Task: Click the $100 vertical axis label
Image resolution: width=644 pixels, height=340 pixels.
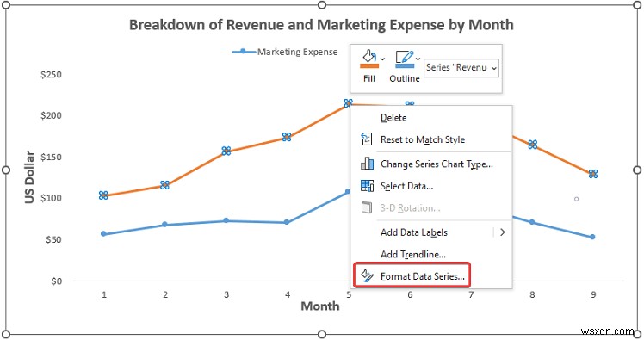Action: click(51, 198)
